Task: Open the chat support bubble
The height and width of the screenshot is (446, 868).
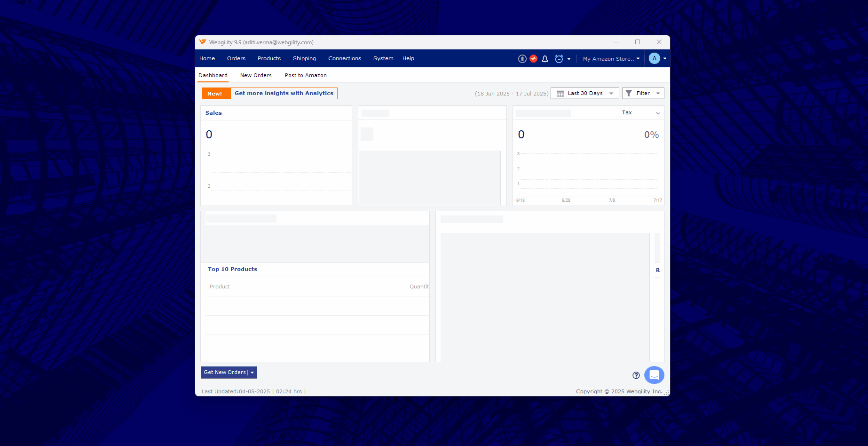Action: pyautogui.click(x=654, y=375)
